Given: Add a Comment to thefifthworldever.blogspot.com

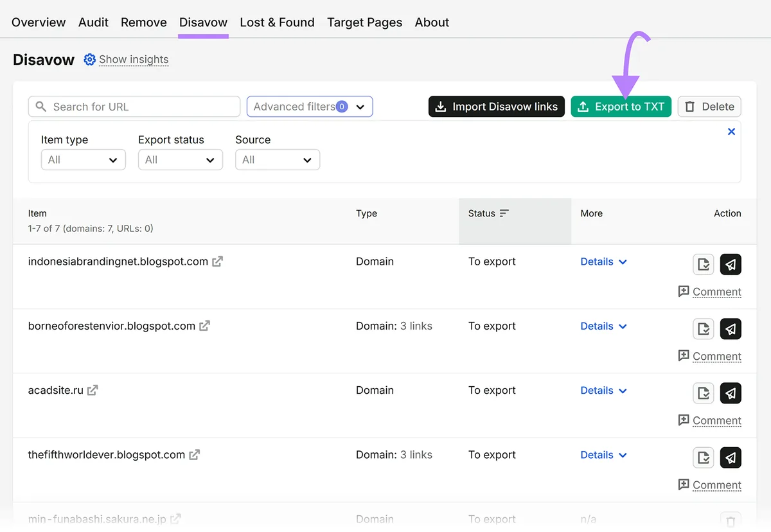Looking at the screenshot, I should pos(710,484).
